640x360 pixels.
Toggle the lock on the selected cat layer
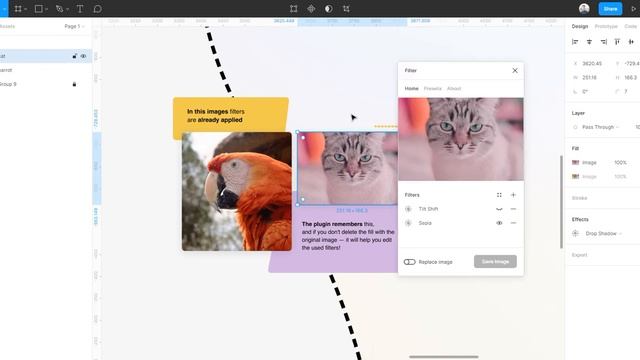[x=74, y=56]
